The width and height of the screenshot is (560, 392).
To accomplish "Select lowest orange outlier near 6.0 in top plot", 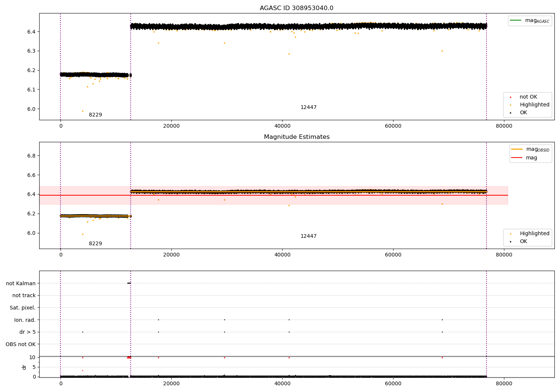I will coord(83,111).
